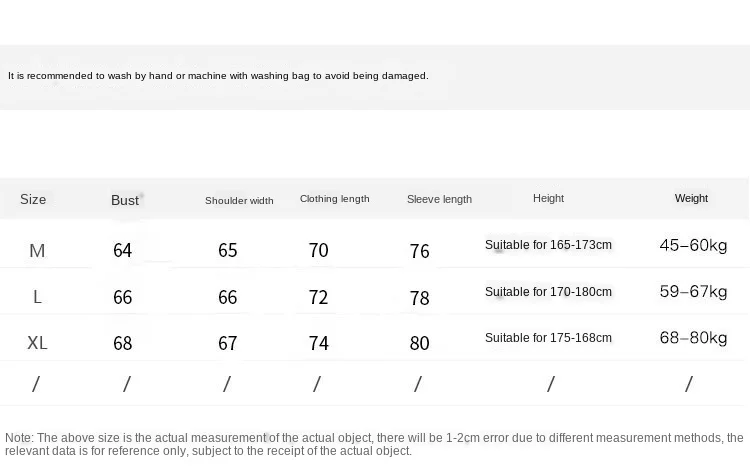Image resolution: width=750 pixels, height=471 pixels.
Task: Click clothing length value 74
Action: (x=319, y=343)
